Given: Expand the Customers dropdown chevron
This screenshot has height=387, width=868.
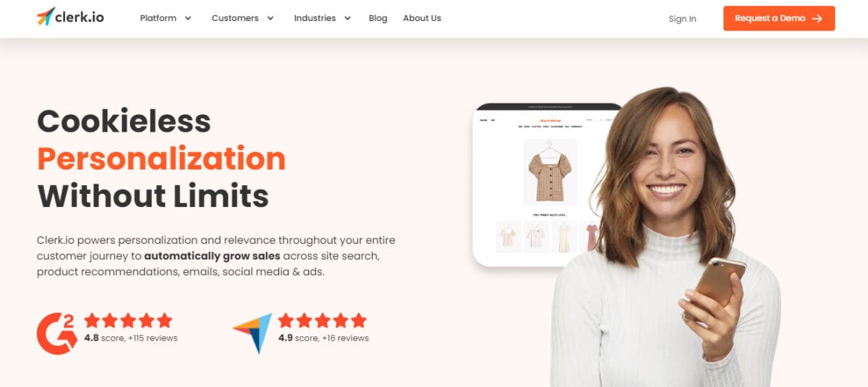Looking at the screenshot, I should pyautogui.click(x=271, y=18).
